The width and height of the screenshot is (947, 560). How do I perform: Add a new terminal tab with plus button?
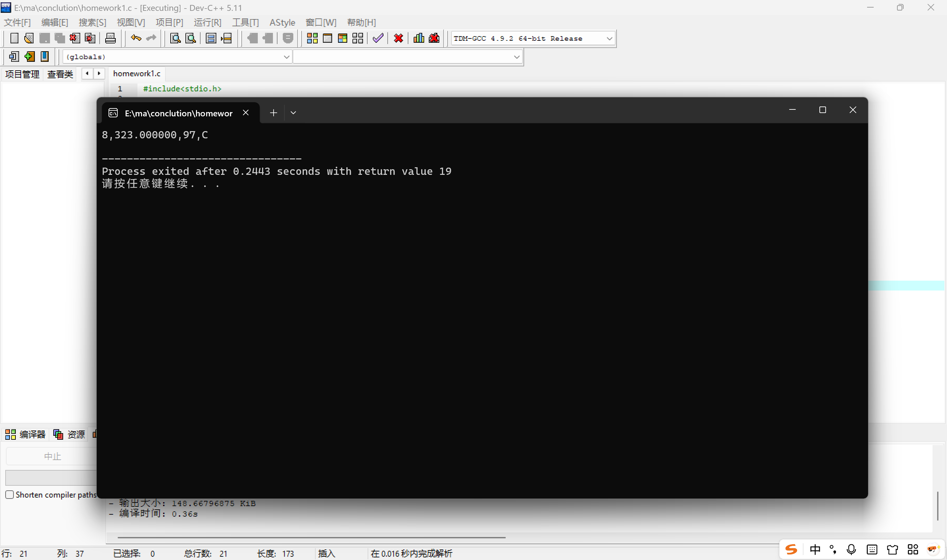[x=273, y=113]
